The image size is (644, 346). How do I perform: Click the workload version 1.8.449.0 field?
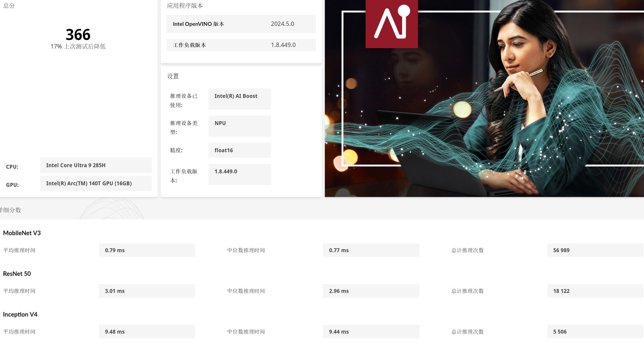239,174
